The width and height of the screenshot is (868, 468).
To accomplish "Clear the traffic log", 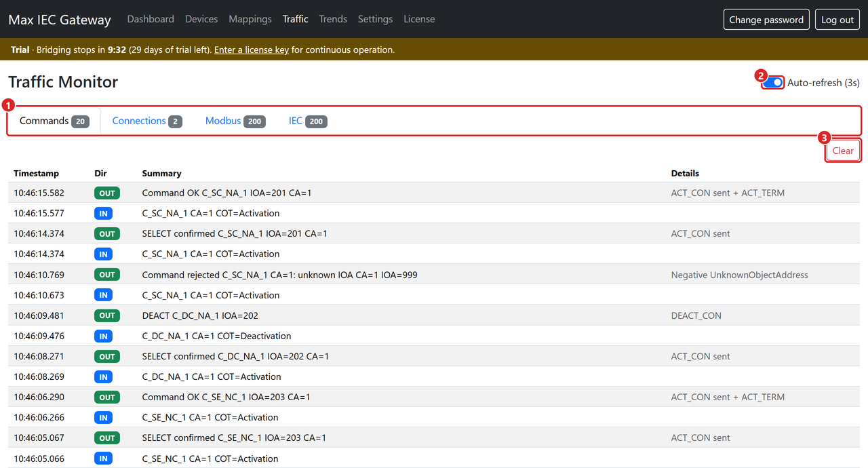I will tap(843, 151).
